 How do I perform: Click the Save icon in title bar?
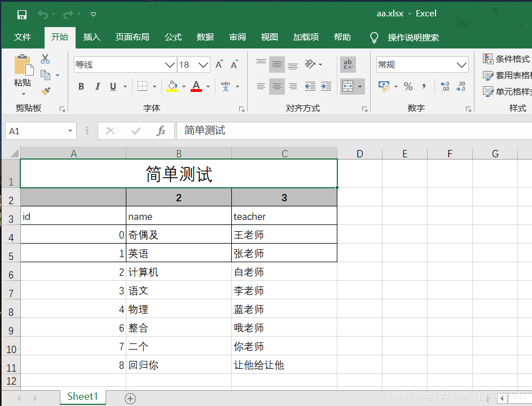[x=22, y=14]
